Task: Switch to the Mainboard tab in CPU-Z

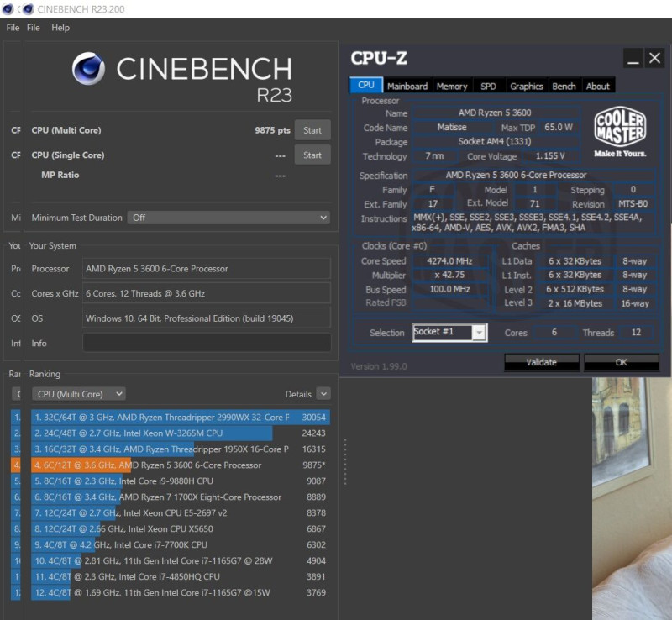Action: pos(407,87)
